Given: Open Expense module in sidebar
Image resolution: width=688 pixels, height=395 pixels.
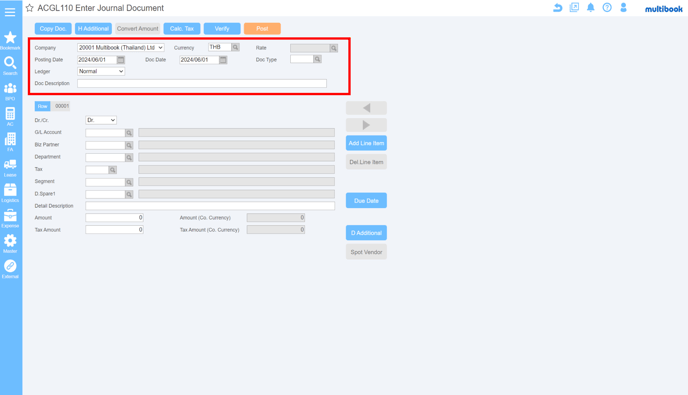Looking at the screenshot, I should pos(10,219).
